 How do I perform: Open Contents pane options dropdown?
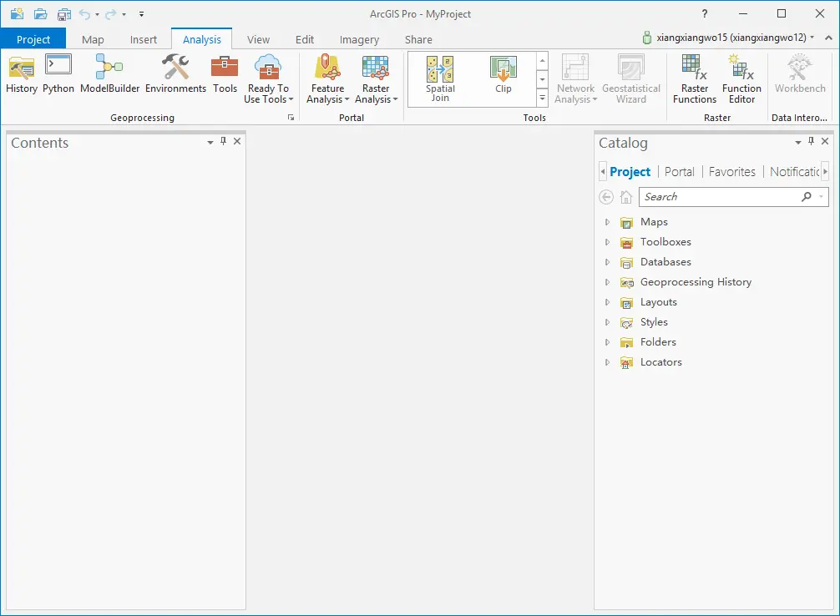210,142
